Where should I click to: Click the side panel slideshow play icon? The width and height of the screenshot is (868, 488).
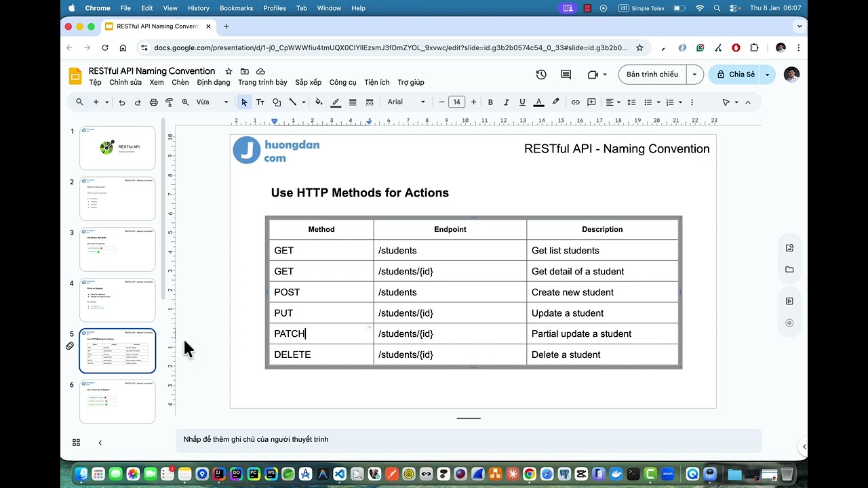point(789,301)
